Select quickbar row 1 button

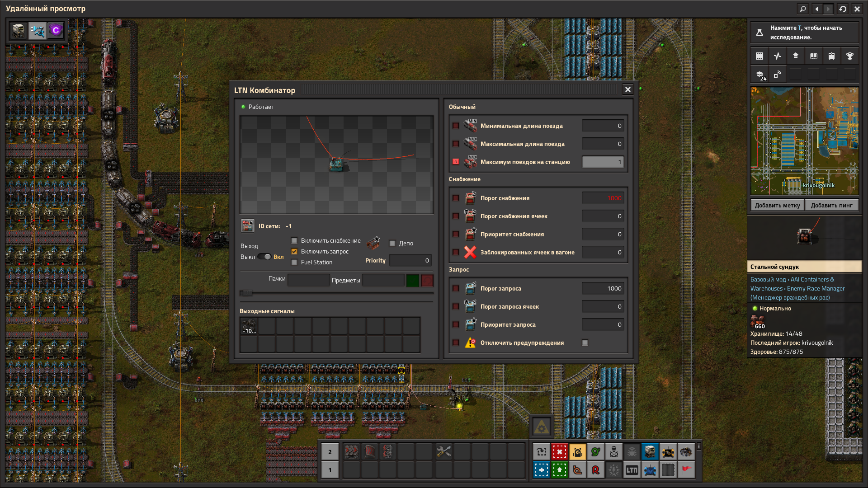[330, 470]
